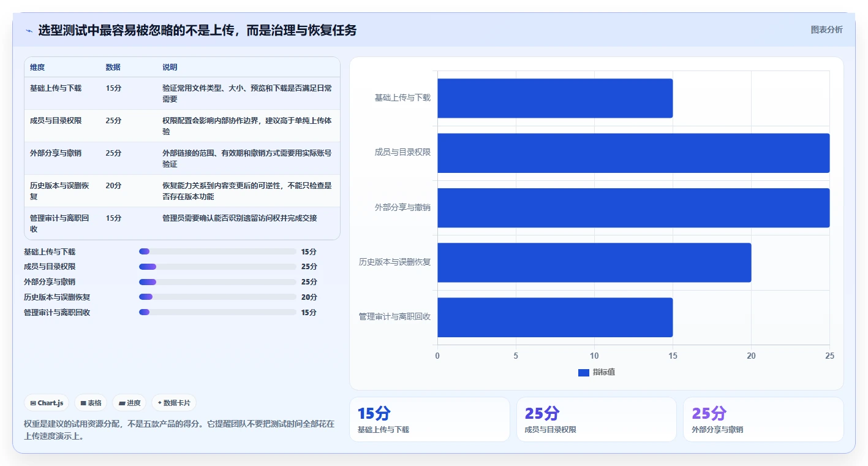868x466 pixels.
Task: Click the 管理审计与离职回收 progress bar
Action: point(217,312)
